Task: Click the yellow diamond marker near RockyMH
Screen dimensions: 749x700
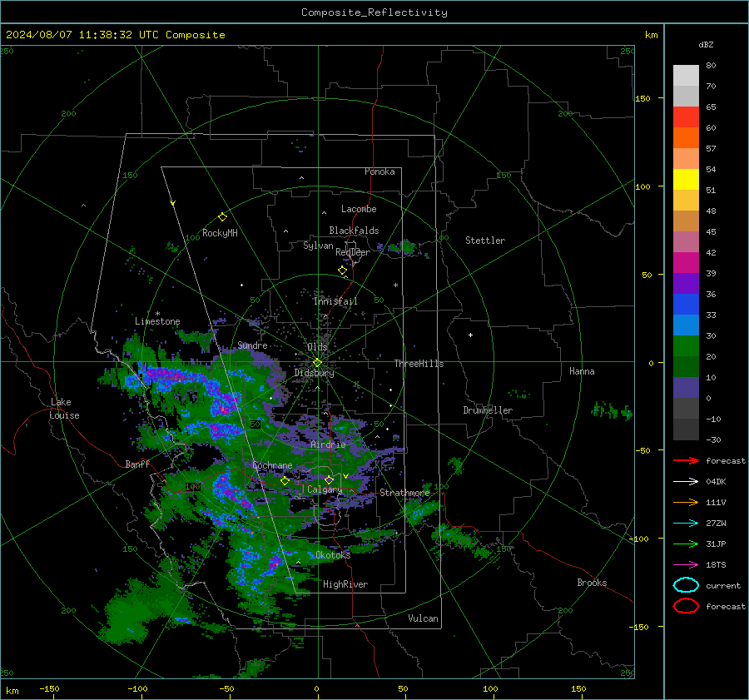Action: (x=222, y=217)
